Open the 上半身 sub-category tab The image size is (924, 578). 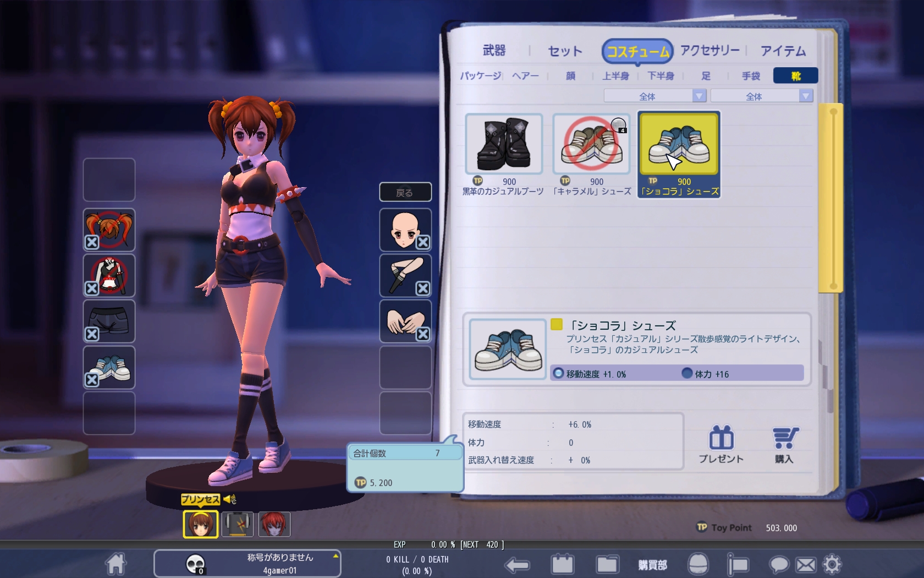pos(615,76)
